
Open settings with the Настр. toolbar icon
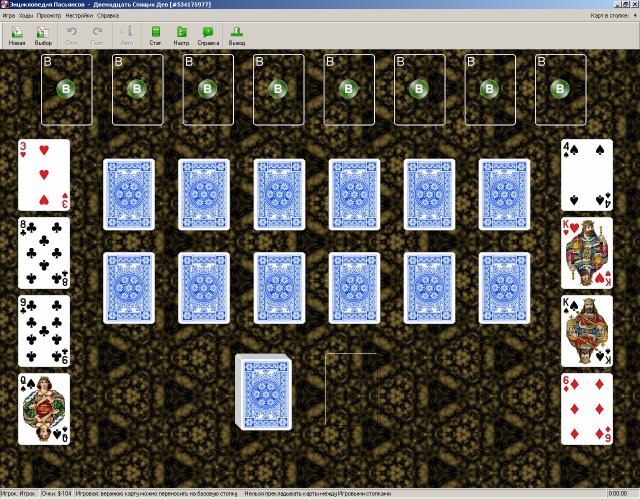181,35
